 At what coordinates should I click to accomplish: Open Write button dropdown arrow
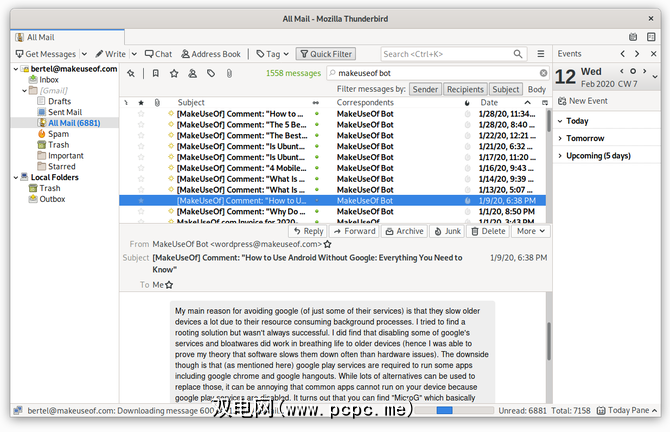(134, 54)
